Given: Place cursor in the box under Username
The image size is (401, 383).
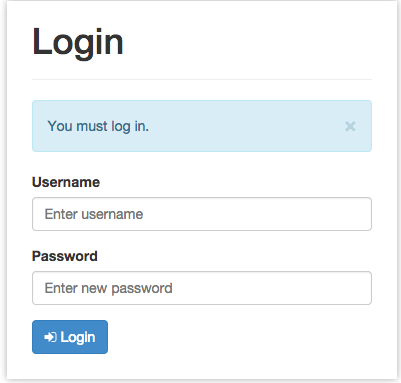Looking at the screenshot, I should [202, 214].
